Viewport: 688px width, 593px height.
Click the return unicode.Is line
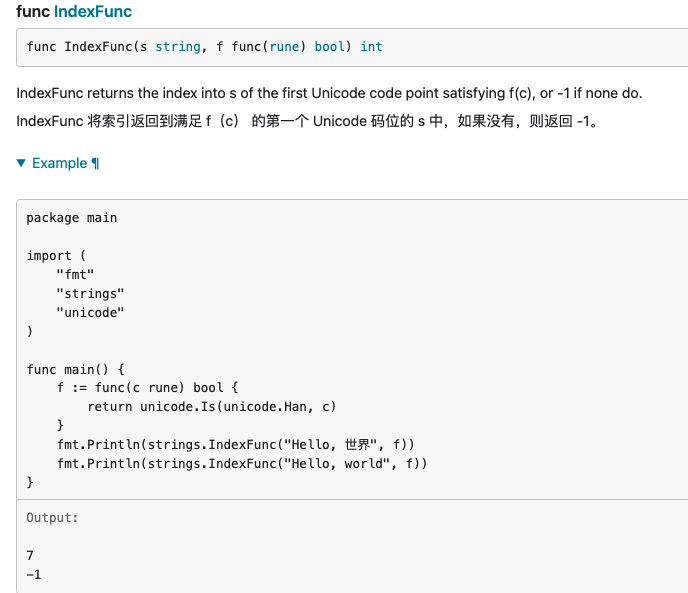tap(212, 406)
